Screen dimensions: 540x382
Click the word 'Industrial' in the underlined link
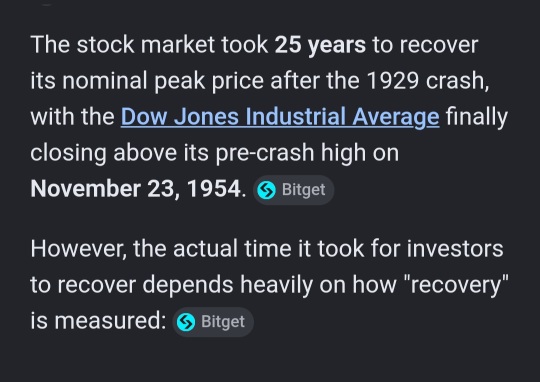295,116
